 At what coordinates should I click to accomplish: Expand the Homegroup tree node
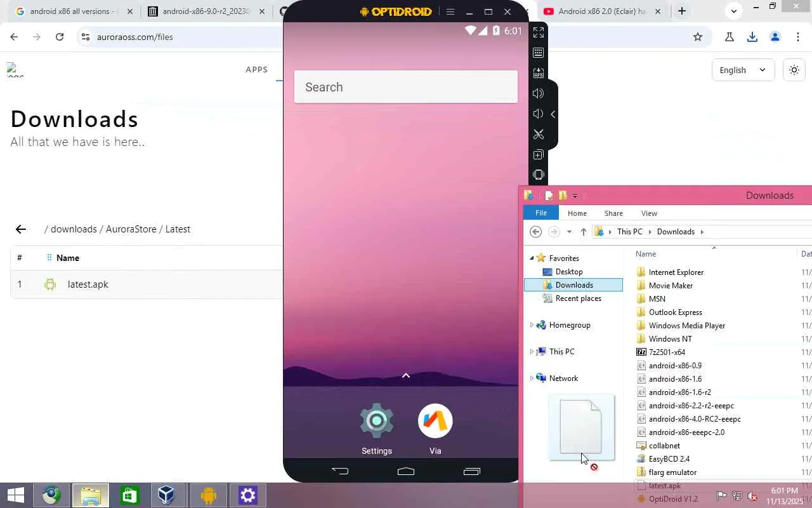[x=532, y=325]
